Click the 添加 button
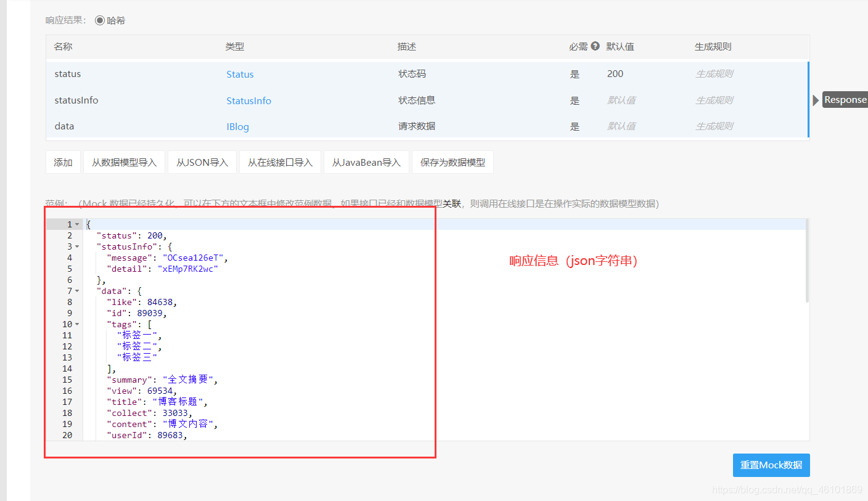Screen dimensions: 868x501 tap(63, 161)
